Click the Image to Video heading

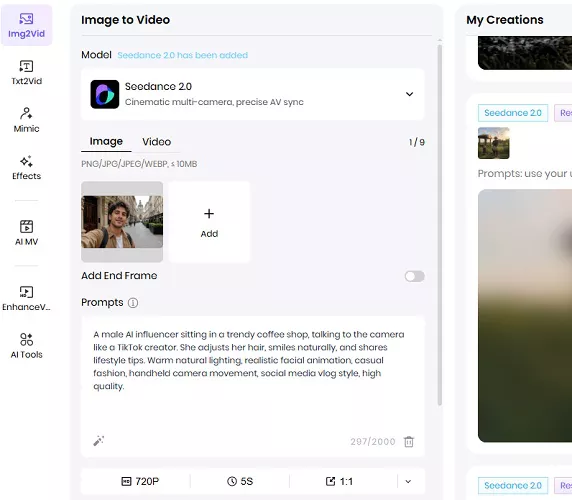pyautogui.click(x=125, y=20)
